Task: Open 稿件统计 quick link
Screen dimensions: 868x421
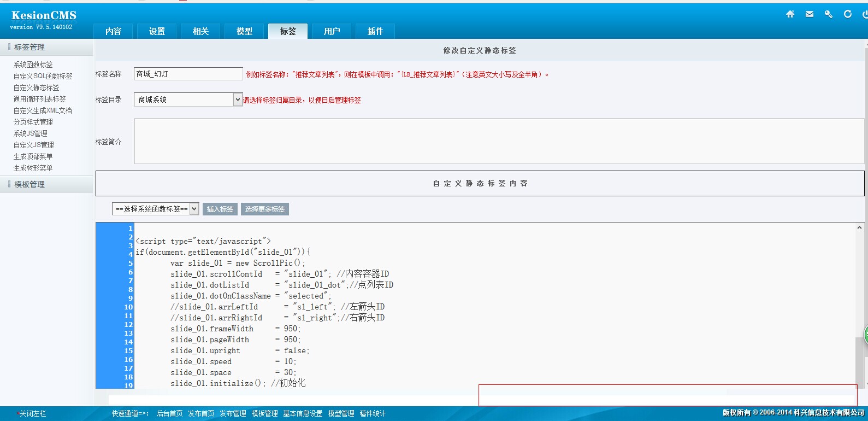Action: click(373, 413)
